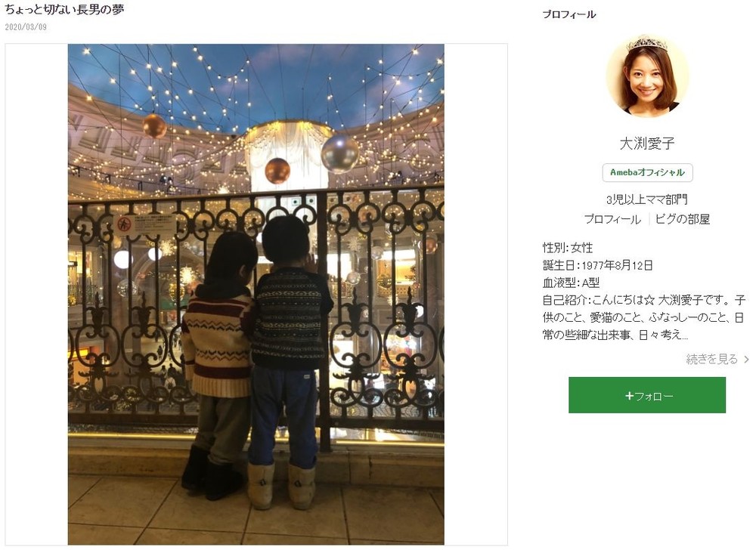Click the プロフィール sidebar heading
This screenshot has height=550, width=756.
pos(569,14)
